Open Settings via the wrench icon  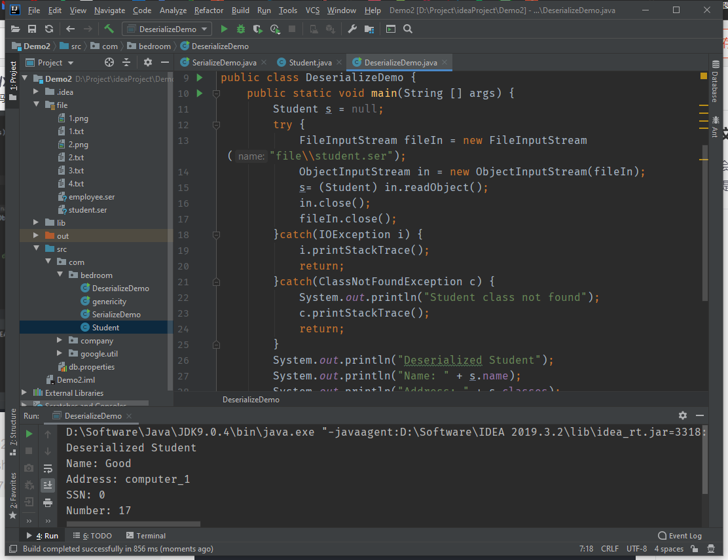(352, 29)
